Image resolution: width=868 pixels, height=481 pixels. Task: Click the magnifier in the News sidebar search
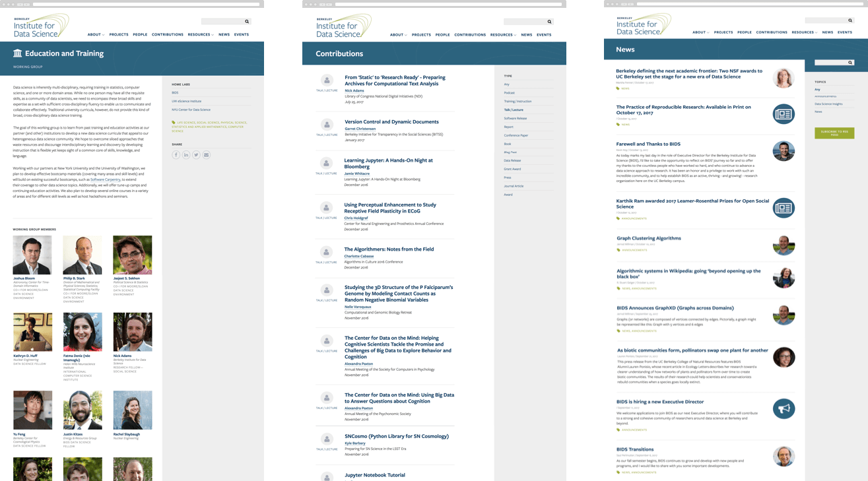coord(850,63)
